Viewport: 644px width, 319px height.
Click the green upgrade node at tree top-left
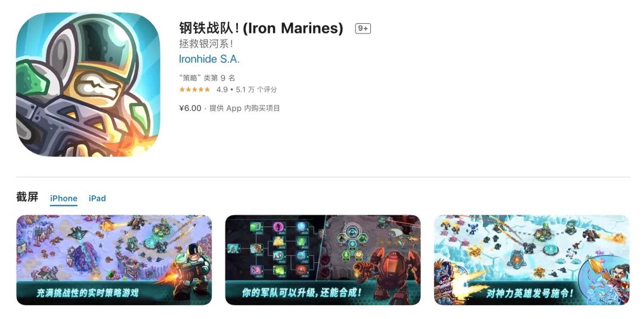tap(256, 227)
